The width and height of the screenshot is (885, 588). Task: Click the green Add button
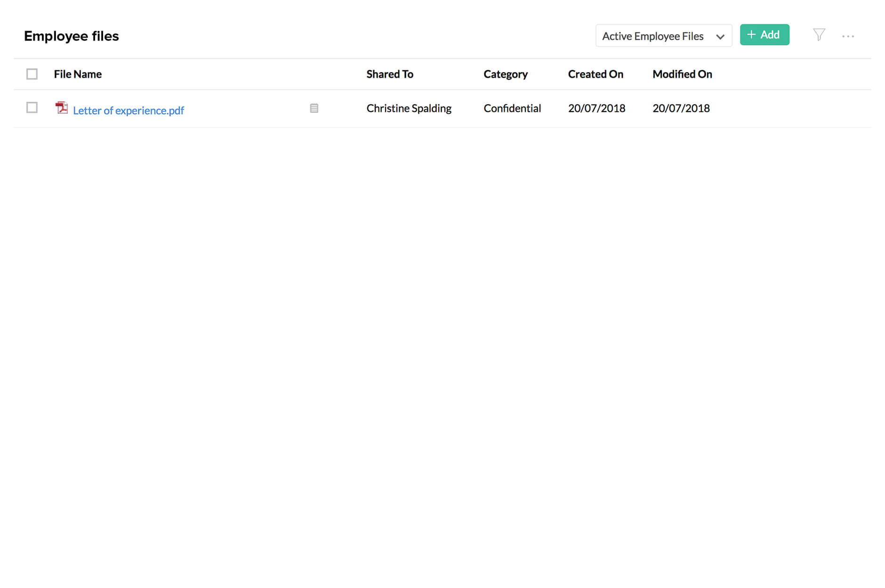[764, 34]
